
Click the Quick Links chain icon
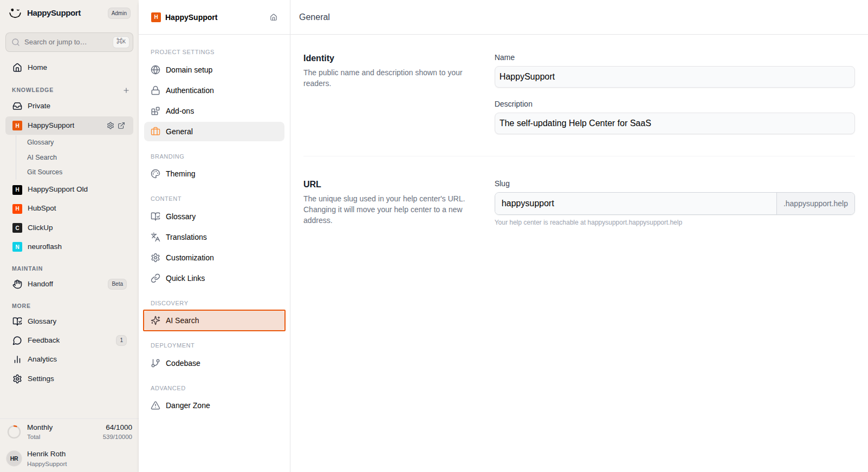[x=156, y=278]
